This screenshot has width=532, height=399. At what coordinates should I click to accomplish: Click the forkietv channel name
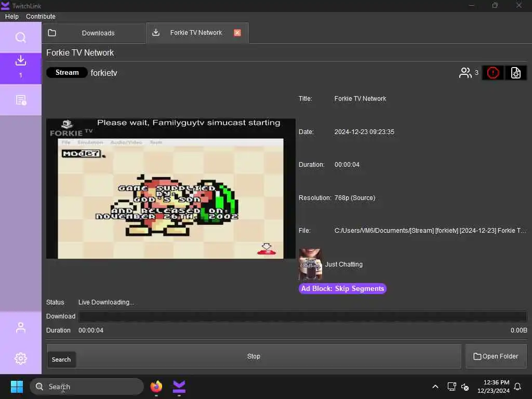(104, 73)
